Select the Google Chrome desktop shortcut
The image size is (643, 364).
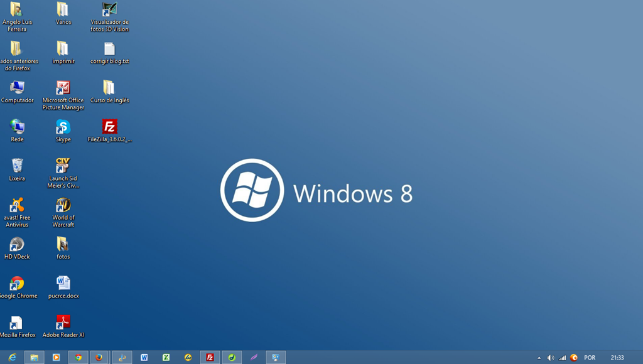point(18,287)
